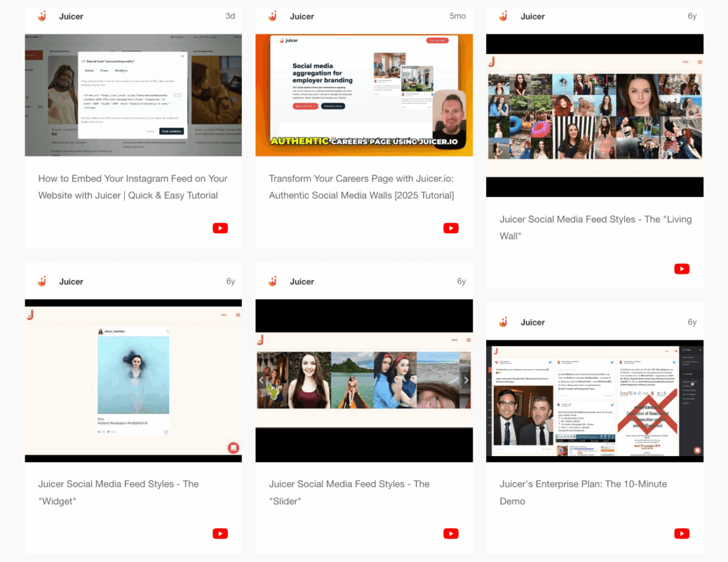
Task: Click the 'Juicer' channel name on top-left card
Action: pyautogui.click(x=71, y=16)
